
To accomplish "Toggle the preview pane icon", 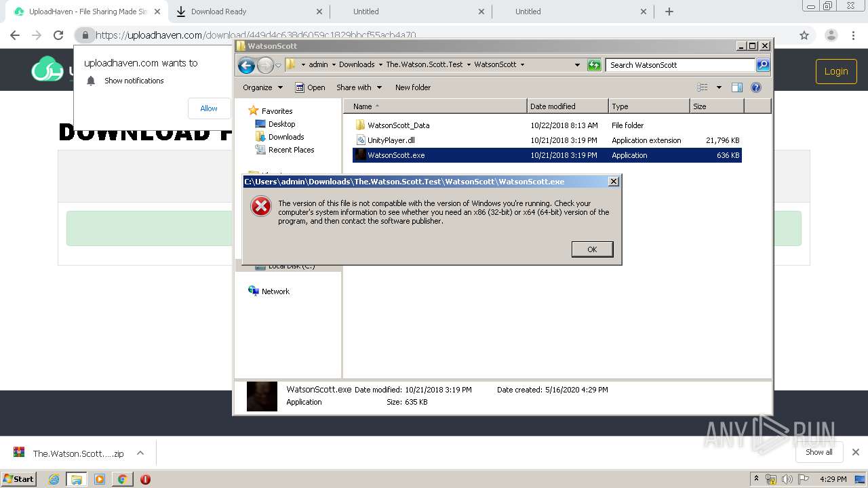I will (x=737, y=87).
